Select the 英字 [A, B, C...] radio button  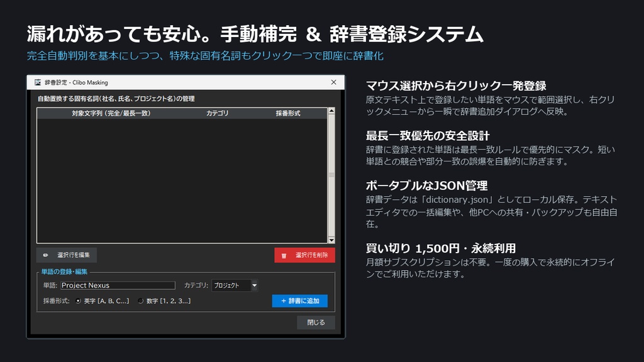point(78,301)
